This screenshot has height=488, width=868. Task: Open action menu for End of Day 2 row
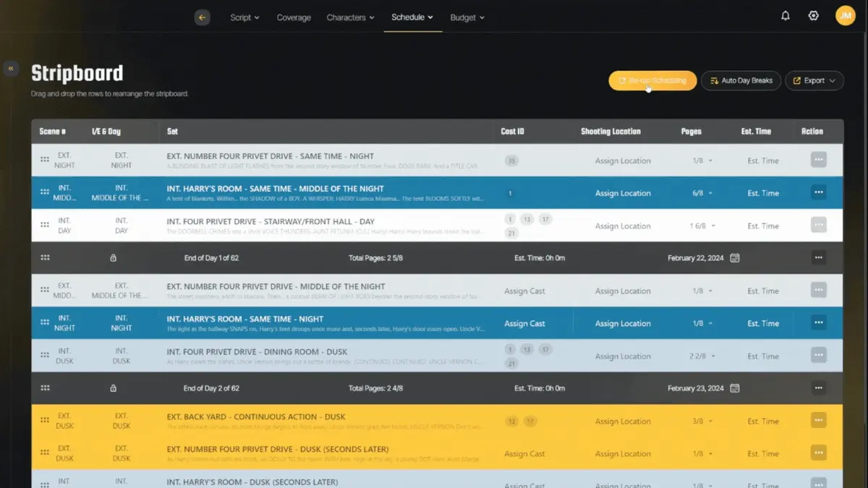tap(819, 388)
